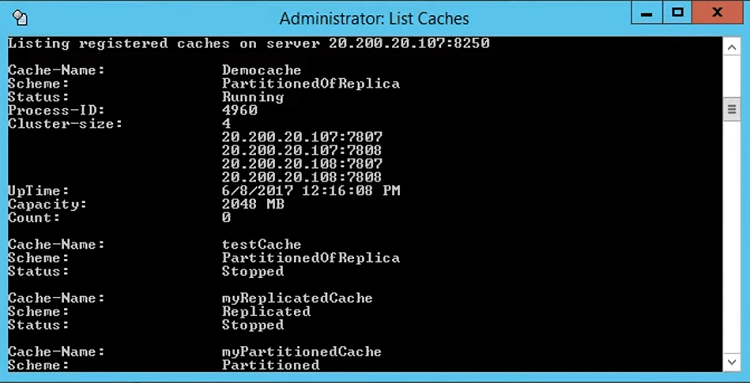Click the scrollbar track below the thumb
The image size is (750, 383).
(731, 237)
